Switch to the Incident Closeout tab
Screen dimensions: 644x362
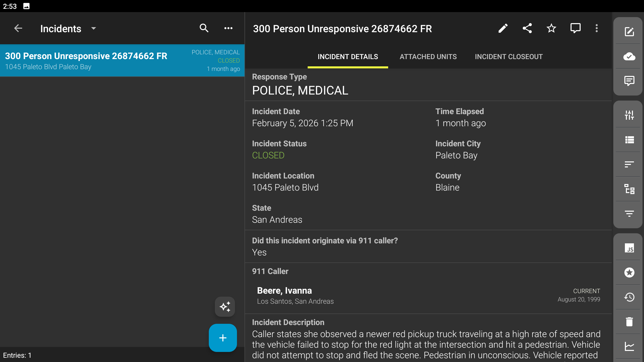tap(509, 57)
